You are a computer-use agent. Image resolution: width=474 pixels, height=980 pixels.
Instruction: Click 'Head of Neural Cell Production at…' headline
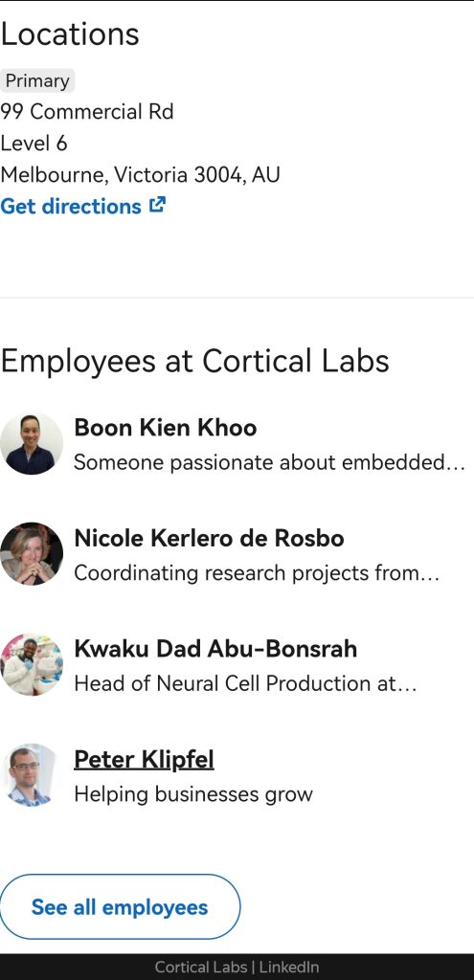(x=245, y=683)
